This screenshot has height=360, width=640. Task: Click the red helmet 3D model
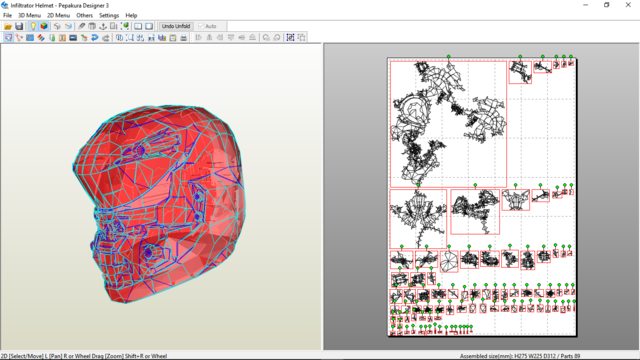[x=159, y=203]
